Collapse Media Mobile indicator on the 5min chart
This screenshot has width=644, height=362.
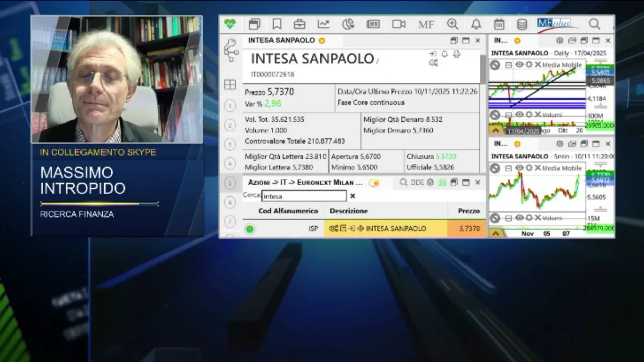509,168
